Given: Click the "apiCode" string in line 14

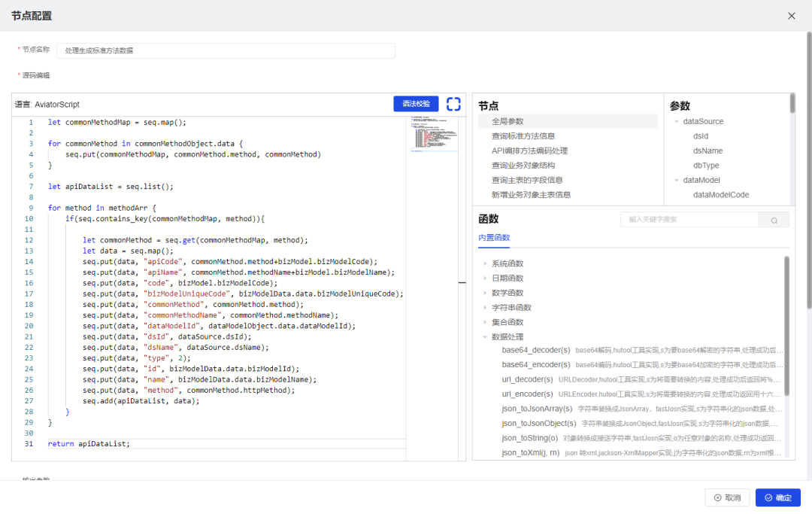Looking at the screenshot, I should [x=163, y=262].
